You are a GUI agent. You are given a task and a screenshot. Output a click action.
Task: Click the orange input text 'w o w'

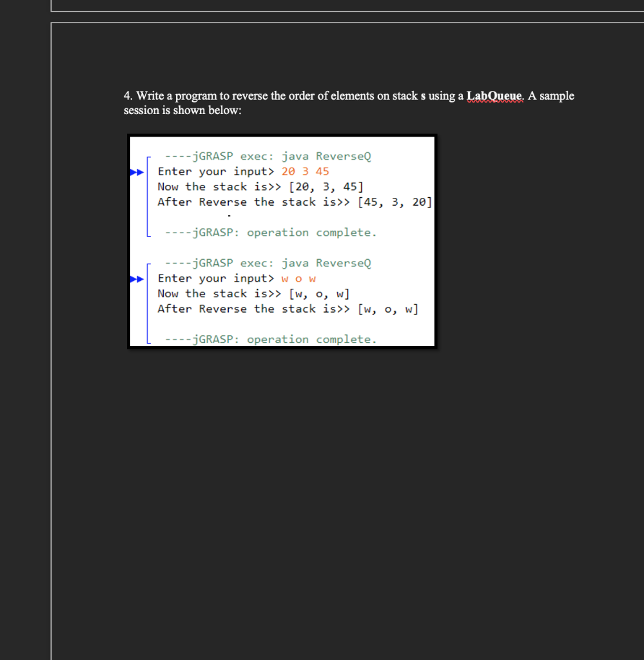[298, 278]
